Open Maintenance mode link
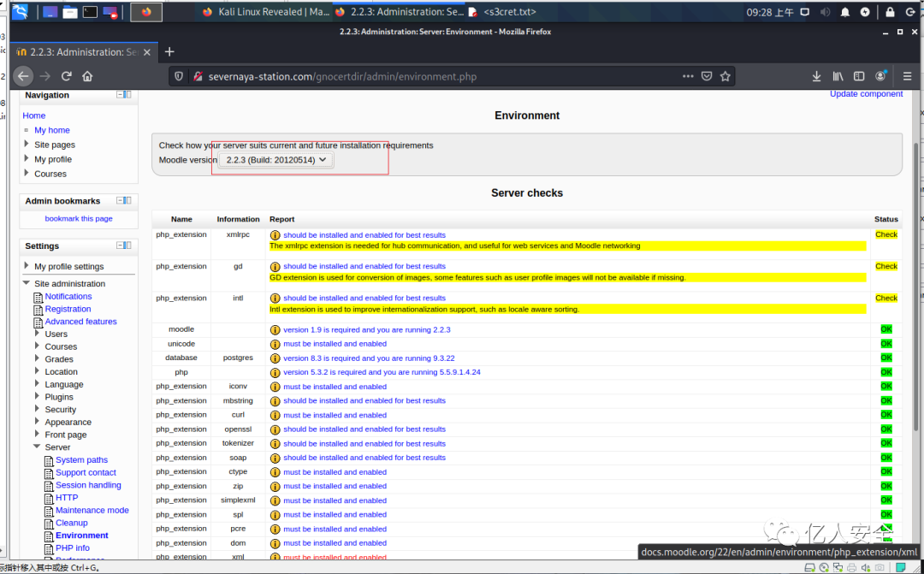The image size is (924, 574). pos(92,511)
